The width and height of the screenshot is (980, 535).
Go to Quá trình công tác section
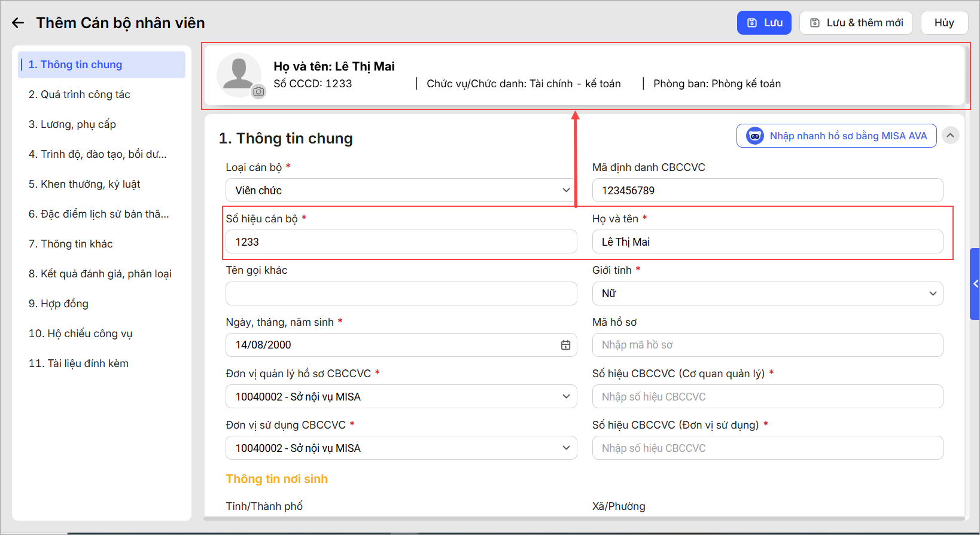(x=80, y=94)
